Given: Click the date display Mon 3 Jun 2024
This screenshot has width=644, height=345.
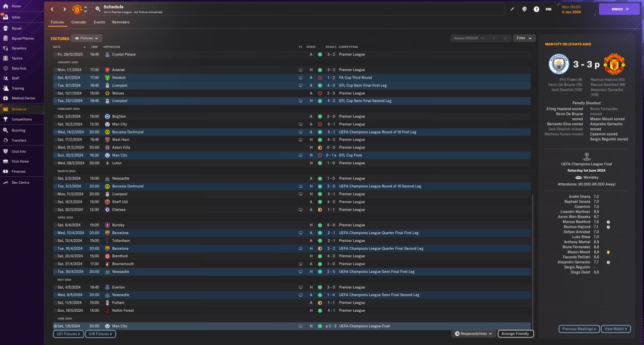Looking at the screenshot, I should coord(571,9).
